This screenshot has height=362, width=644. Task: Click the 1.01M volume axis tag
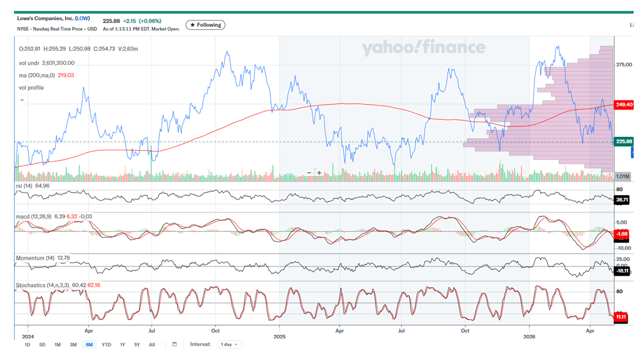[623, 176]
